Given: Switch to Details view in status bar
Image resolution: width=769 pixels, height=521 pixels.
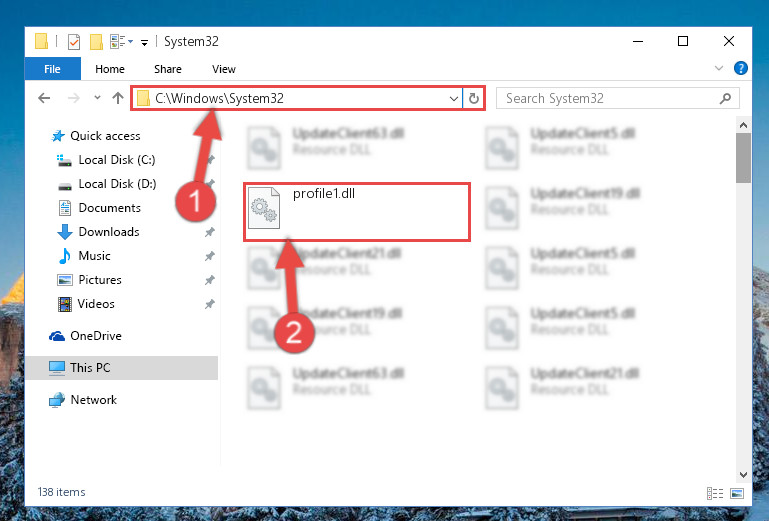Looking at the screenshot, I should pyautogui.click(x=715, y=494).
